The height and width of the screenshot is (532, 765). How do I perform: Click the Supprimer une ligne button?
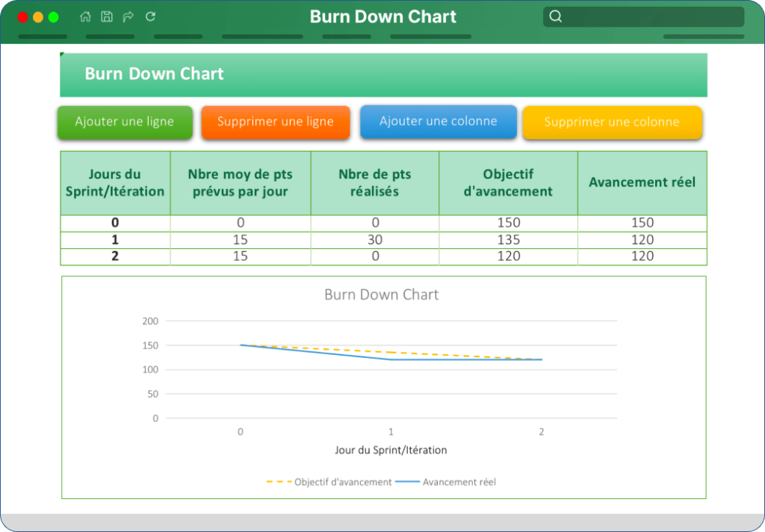pyautogui.click(x=276, y=122)
